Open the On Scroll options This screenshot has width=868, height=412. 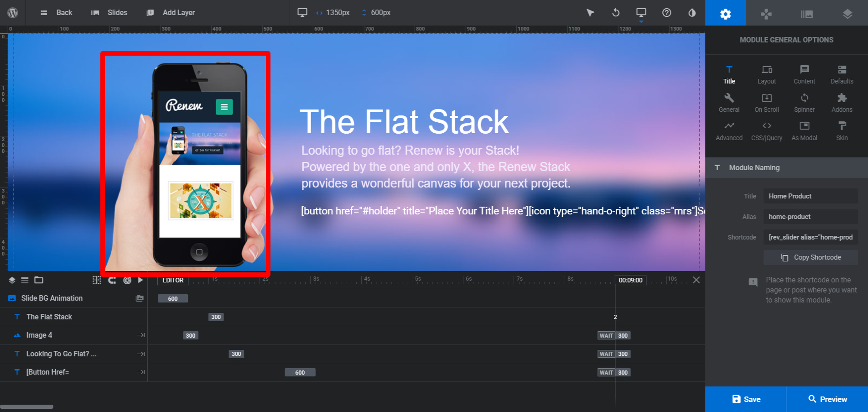pos(767,103)
